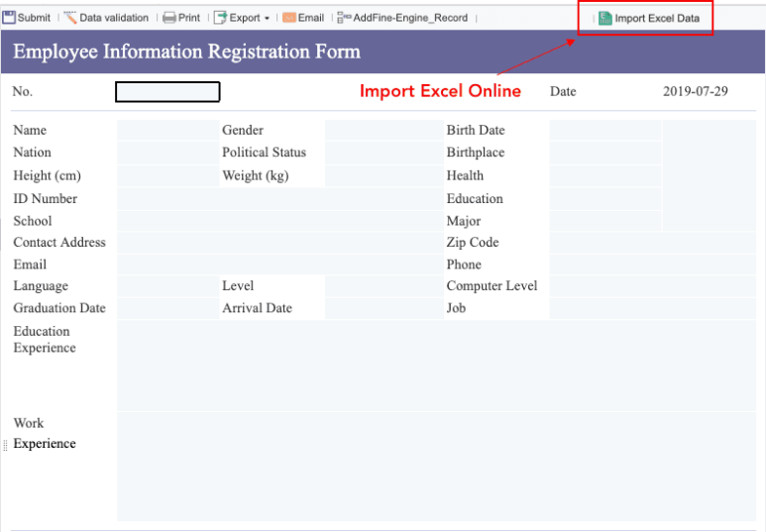Select the Birth Date input field
Viewport: 766px width, 532px height.
pyautogui.click(x=605, y=130)
